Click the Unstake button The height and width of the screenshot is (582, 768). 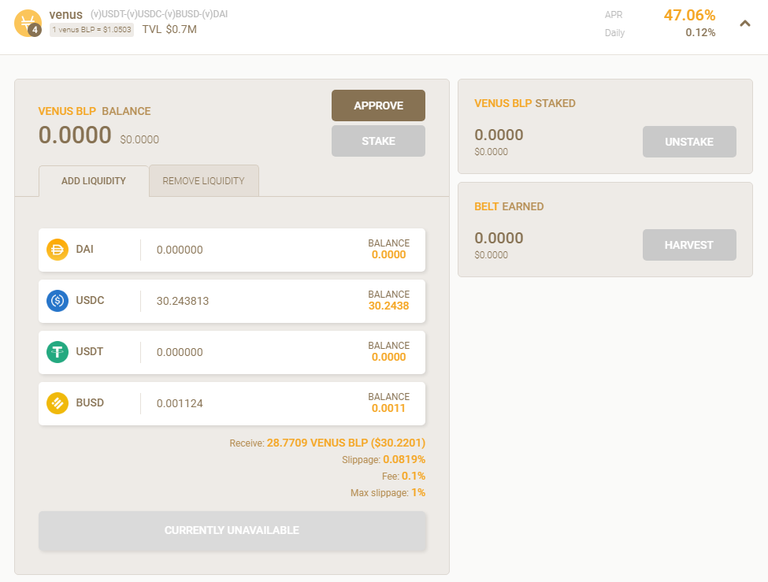tap(689, 142)
